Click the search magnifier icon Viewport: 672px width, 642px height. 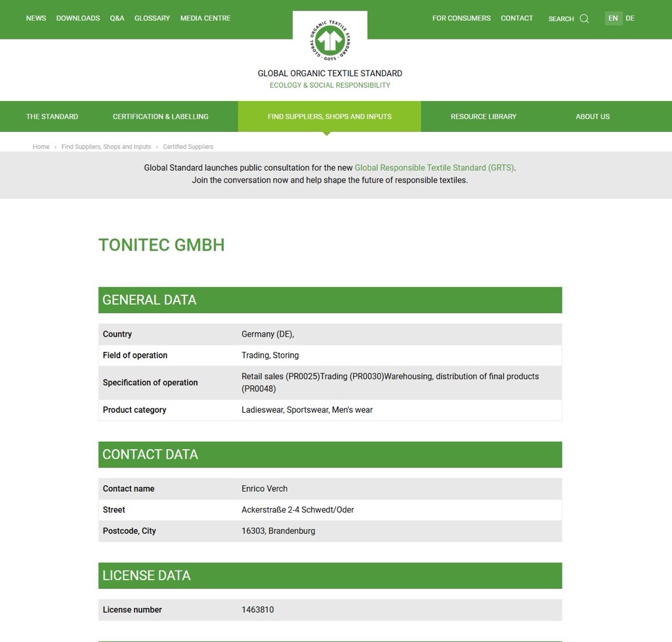point(584,18)
